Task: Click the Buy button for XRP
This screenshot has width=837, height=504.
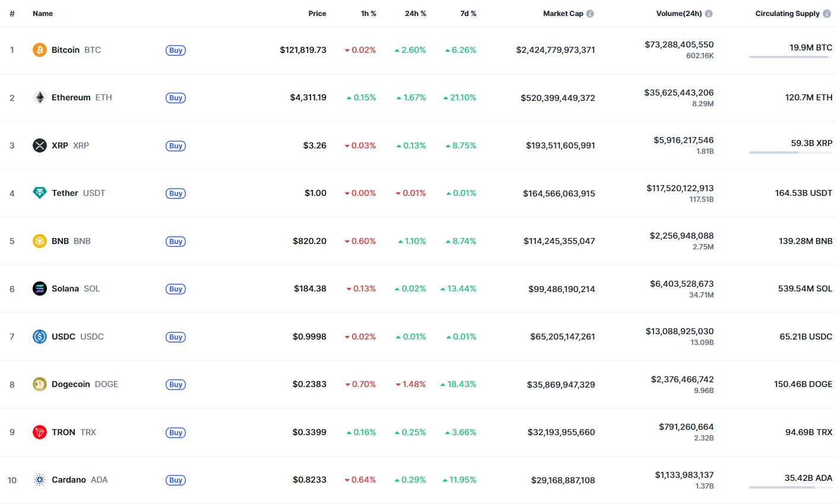Action: (176, 146)
